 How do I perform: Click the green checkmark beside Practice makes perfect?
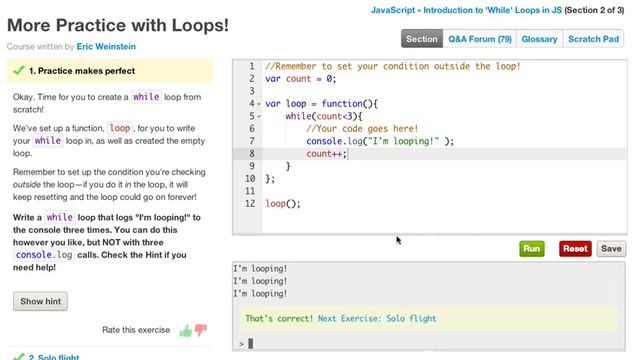pos(19,71)
